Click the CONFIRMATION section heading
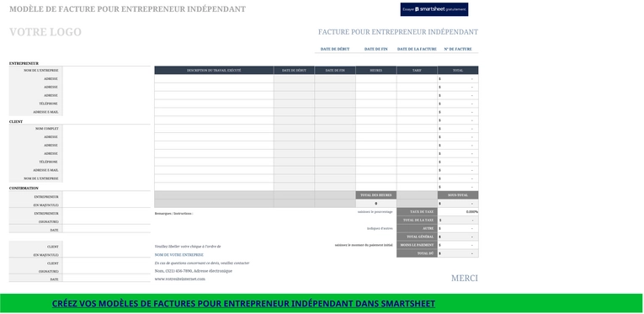Screen dimensions: 644x314 (x=24, y=188)
